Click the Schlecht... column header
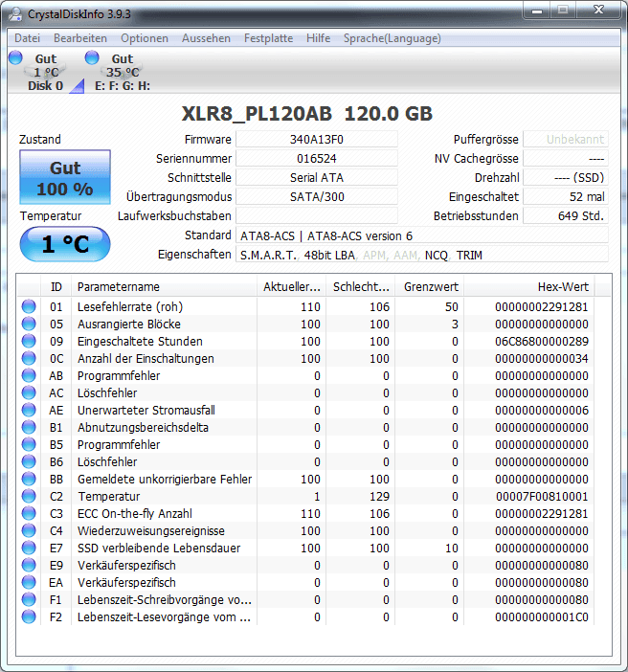 point(361,287)
